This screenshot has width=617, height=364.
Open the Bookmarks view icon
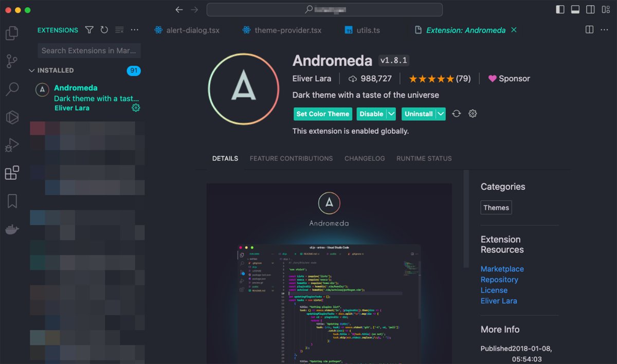point(12,201)
